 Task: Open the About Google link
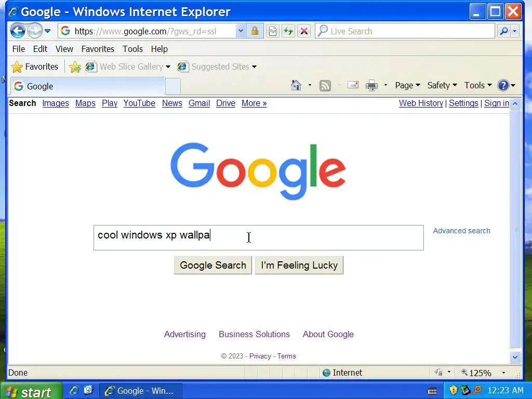328,334
